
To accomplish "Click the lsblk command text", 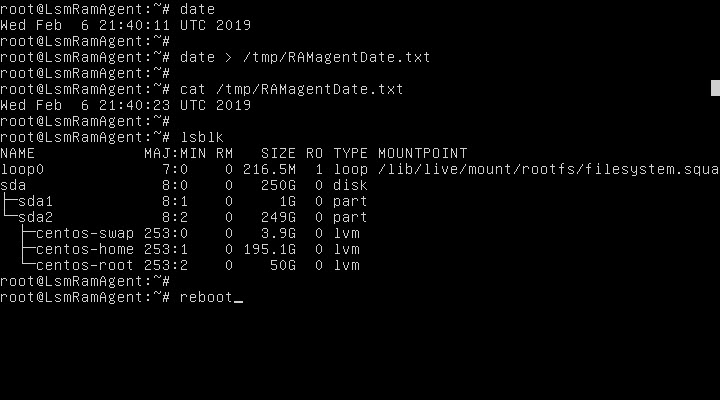I will [x=198, y=137].
